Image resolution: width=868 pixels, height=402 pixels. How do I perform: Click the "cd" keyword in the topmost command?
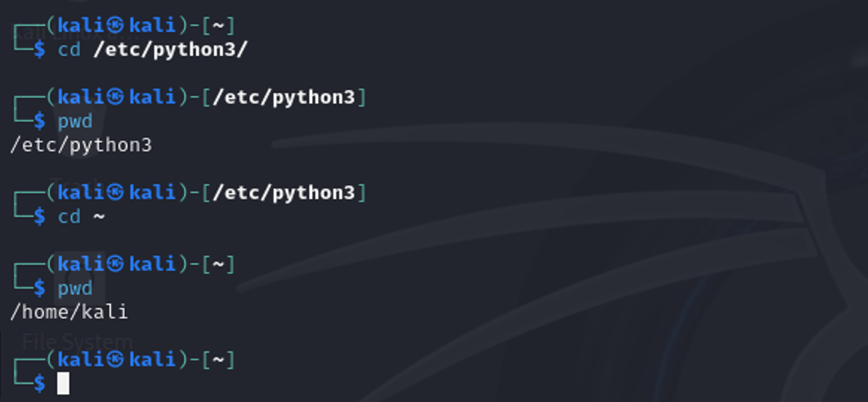(69, 49)
